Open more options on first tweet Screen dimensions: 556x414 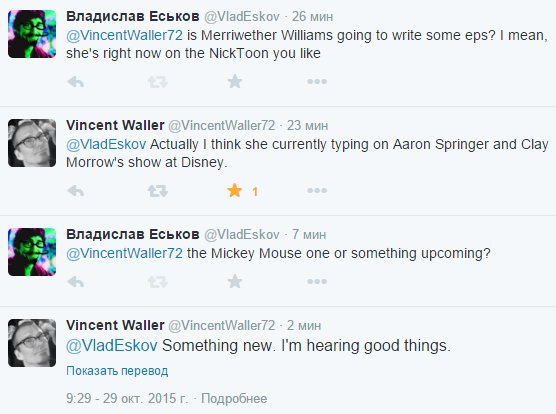tap(317, 82)
